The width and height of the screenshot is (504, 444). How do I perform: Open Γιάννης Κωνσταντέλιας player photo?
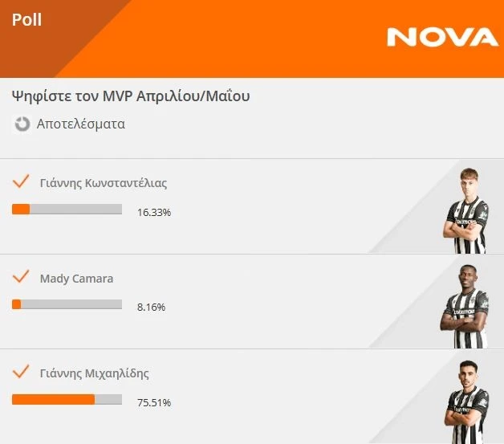pyautogui.click(x=466, y=211)
